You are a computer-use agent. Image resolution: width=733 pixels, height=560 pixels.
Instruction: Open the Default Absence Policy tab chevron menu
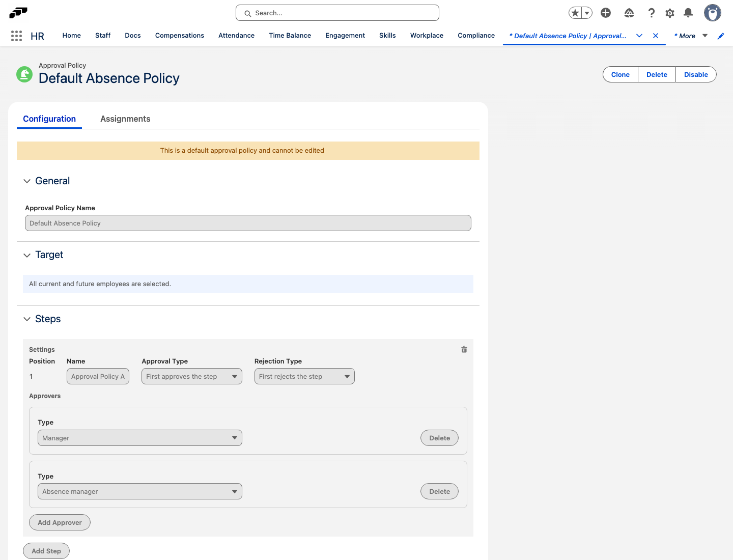(639, 36)
